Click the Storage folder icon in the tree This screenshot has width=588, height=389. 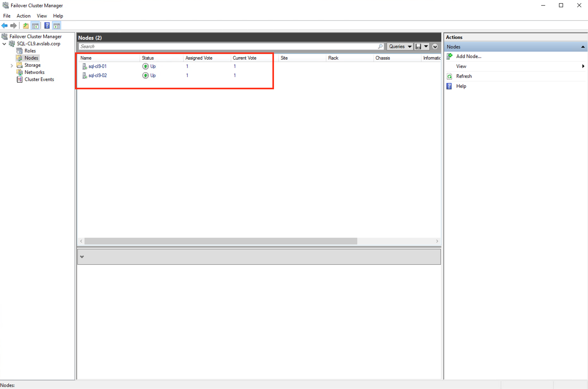(x=19, y=65)
